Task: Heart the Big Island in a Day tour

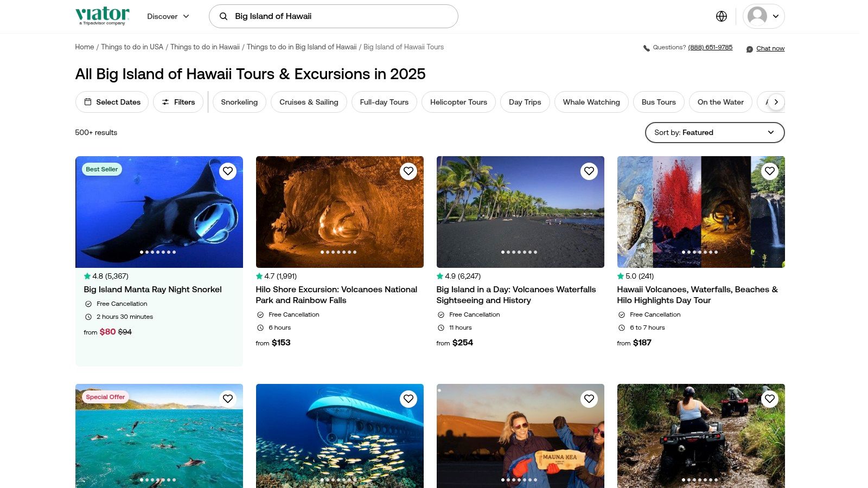Action: [x=589, y=171]
